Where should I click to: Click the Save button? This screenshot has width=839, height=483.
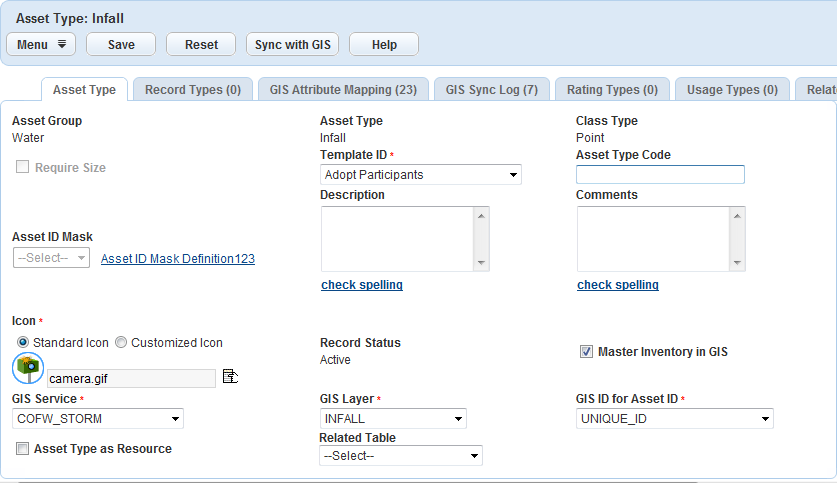tap(121, 44)
